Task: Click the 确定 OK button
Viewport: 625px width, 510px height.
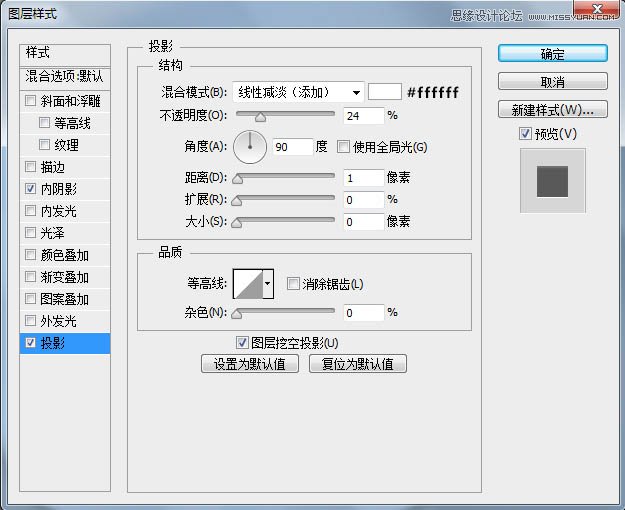Action: click(x=552, y=54)
